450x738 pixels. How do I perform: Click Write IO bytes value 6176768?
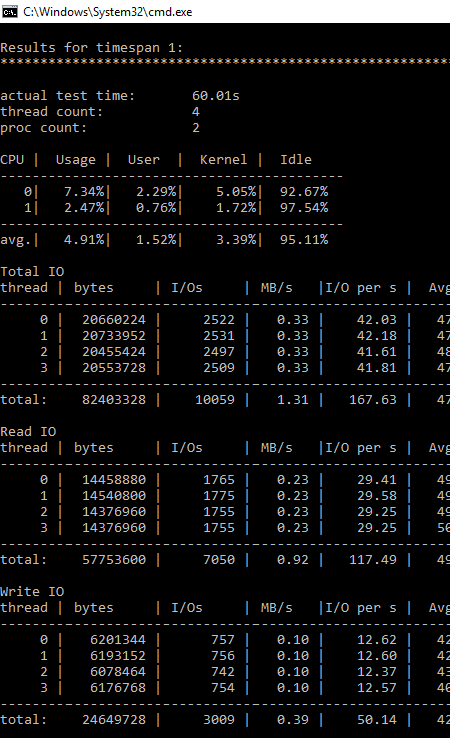click(118, 688)
